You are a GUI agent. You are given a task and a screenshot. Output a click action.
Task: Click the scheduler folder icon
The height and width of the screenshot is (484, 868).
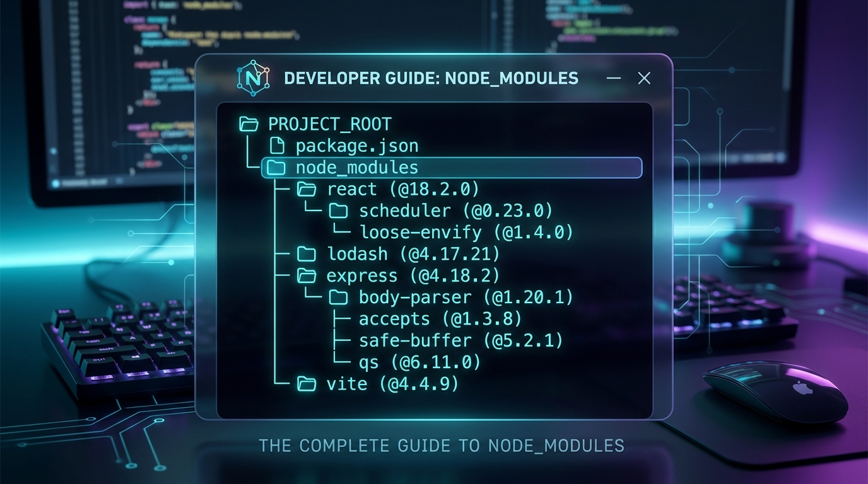click(339, 210)
